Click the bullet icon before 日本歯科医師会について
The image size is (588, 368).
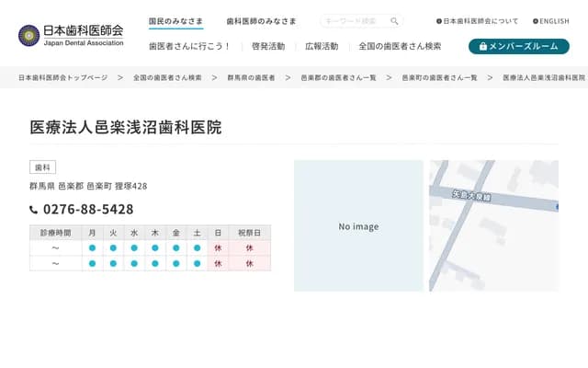[x=438, y=21]
